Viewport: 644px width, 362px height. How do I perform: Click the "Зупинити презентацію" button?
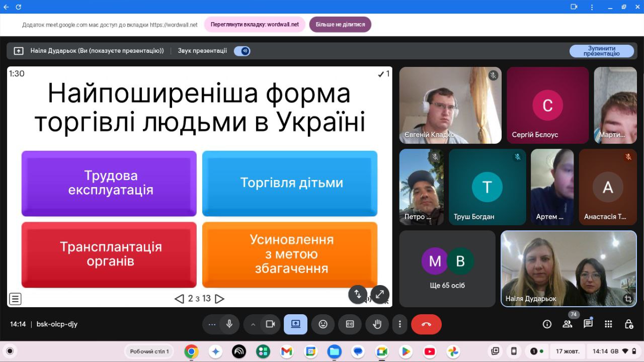pos(601,51)
